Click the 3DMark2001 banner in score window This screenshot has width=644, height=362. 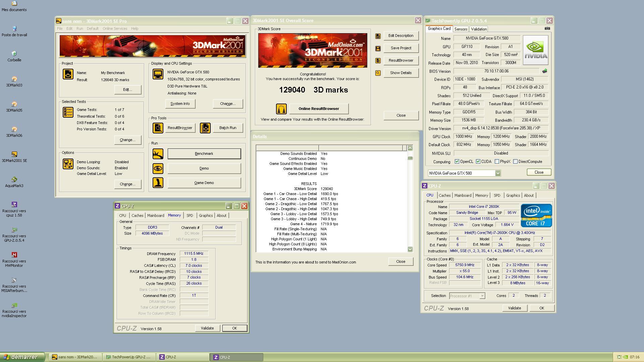[x=313, y=50]
